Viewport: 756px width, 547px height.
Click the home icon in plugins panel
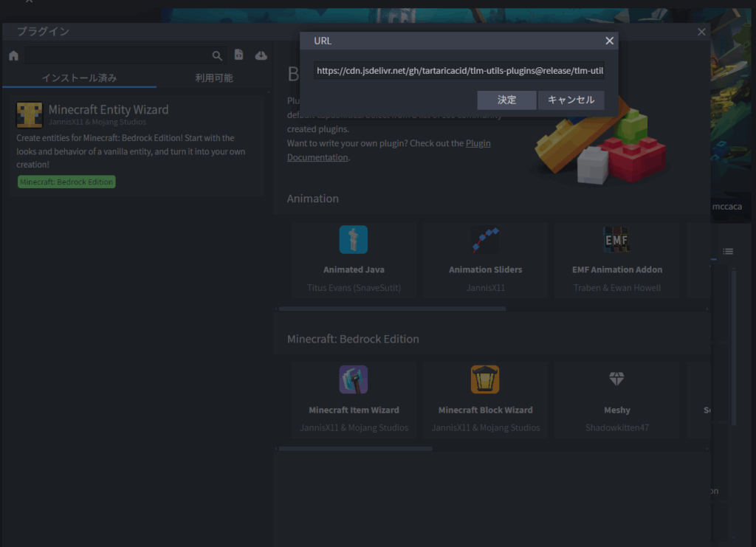[13, 55]
